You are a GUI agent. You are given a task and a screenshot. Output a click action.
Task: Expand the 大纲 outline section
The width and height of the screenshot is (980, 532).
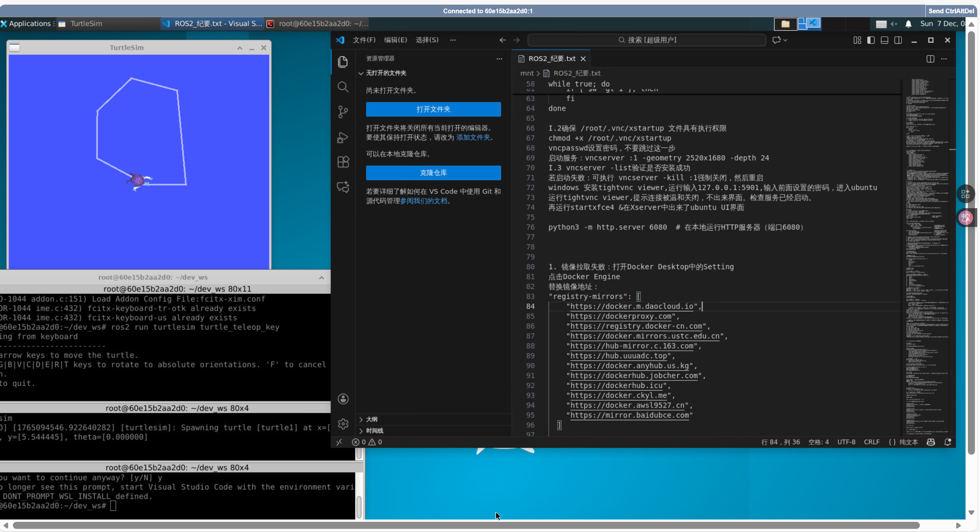click(372, 419)
